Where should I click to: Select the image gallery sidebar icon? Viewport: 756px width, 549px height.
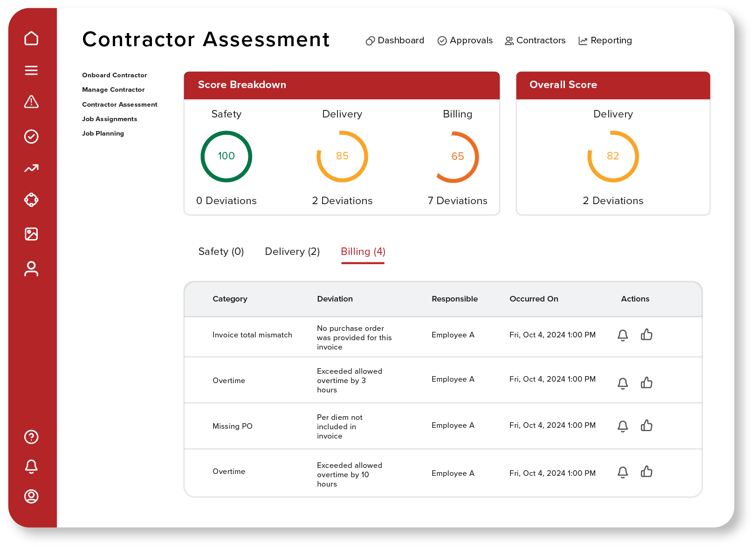[31, 234]
